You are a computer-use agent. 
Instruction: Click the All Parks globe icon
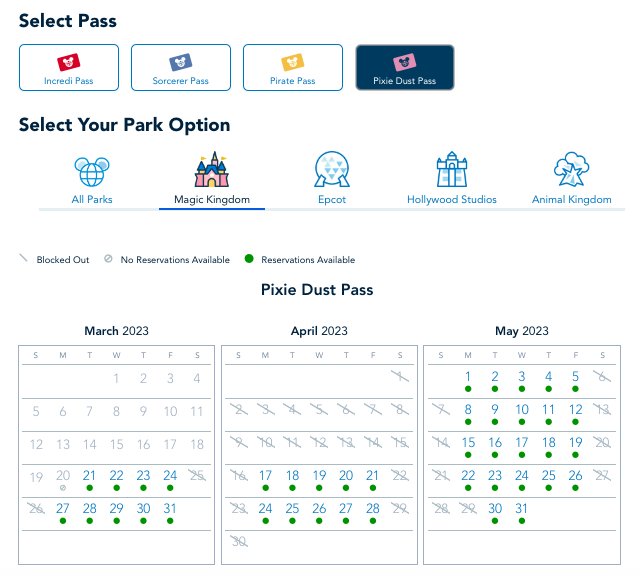(92, 171)
